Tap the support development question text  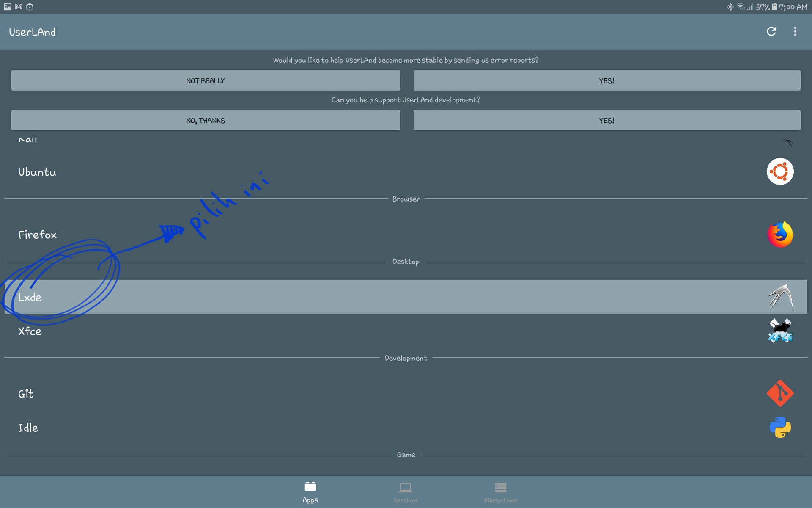(406, 100)
